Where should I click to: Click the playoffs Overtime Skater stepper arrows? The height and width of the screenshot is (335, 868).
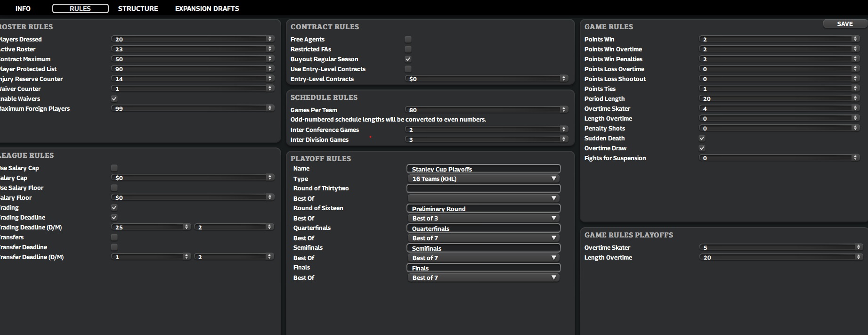(x=859, y=247)
